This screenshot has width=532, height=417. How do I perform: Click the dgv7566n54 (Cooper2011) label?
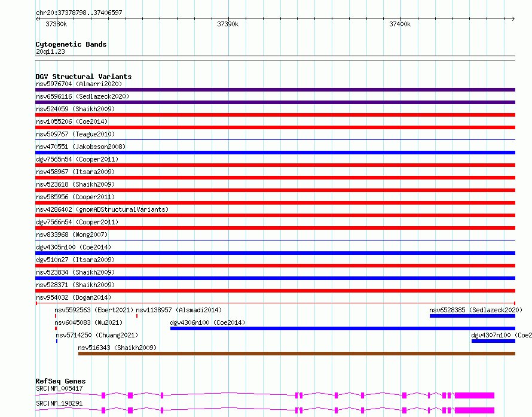(x=77, y=222)
